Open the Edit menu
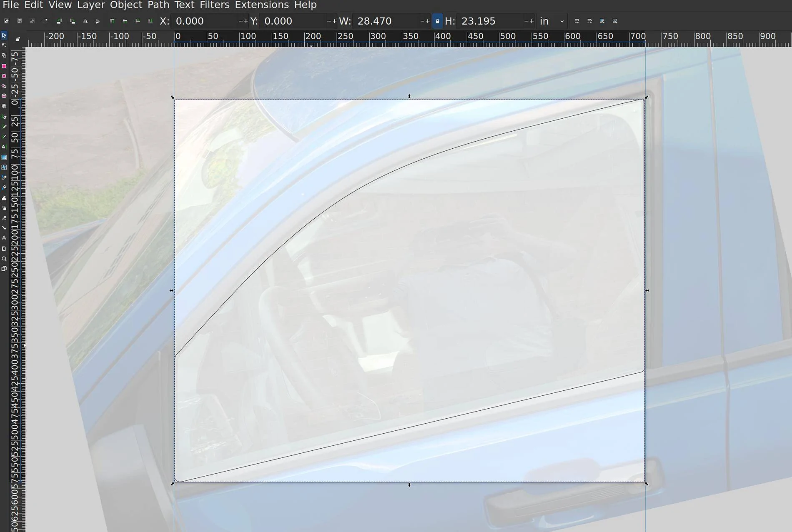Viewport: 792px width, 532px height. pyautogui.click(x=34, y=5)
